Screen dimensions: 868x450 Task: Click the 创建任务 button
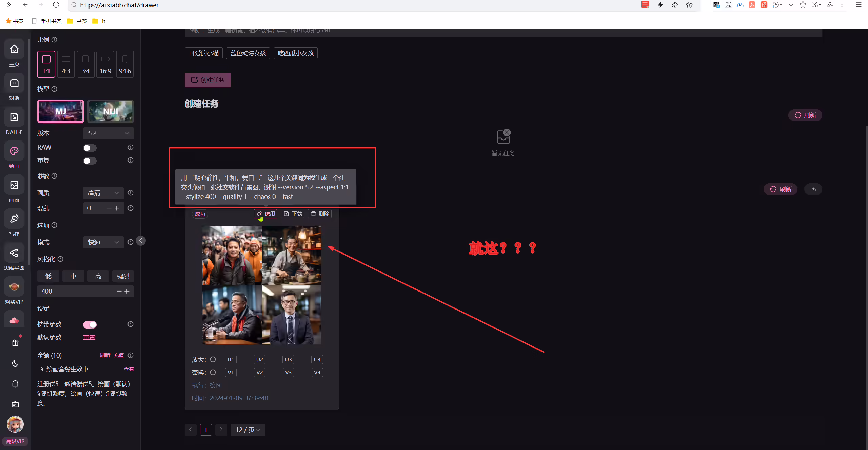pos(208,80)
